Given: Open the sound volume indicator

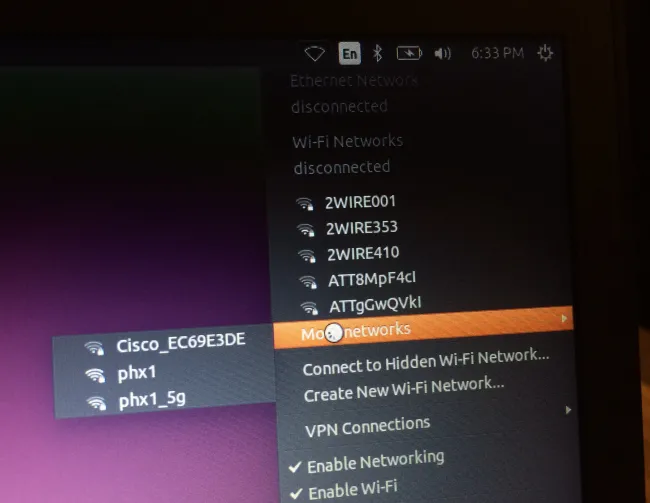Looking at the screenshot, I should point(442,53).
